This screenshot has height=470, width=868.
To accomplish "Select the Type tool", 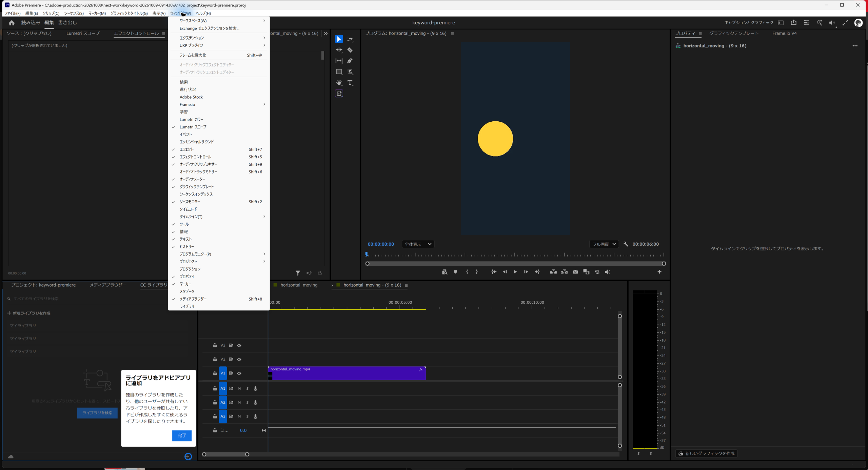I will [350, 83].
